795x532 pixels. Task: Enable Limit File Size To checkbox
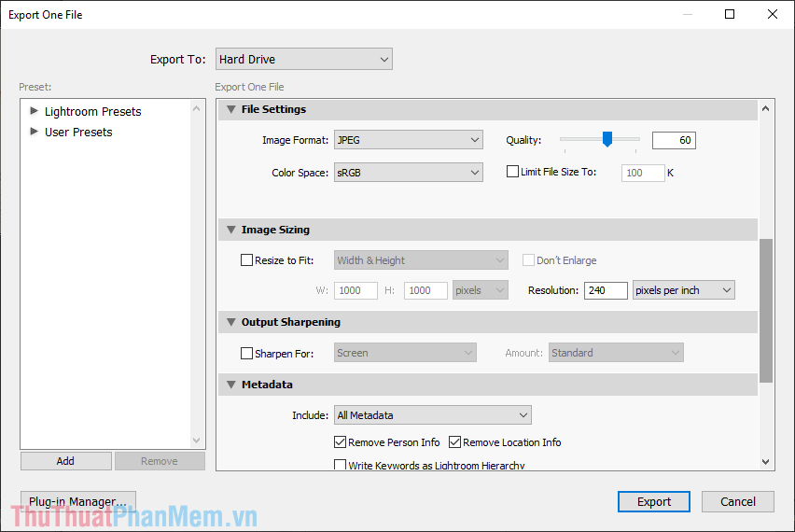pos(512,172)
